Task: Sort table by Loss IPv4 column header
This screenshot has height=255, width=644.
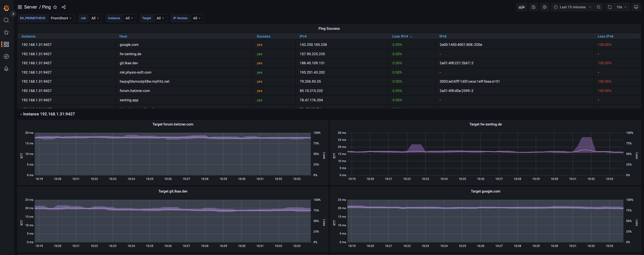Action: (400, 36)
